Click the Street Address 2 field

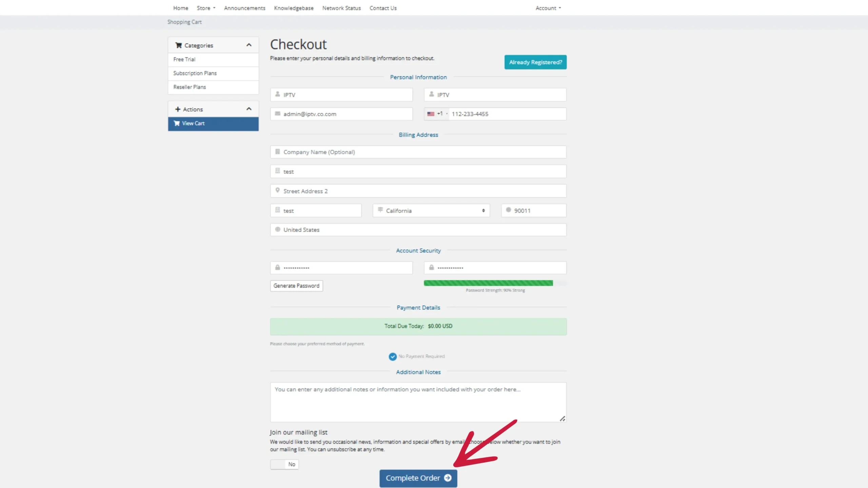(418, 191)
